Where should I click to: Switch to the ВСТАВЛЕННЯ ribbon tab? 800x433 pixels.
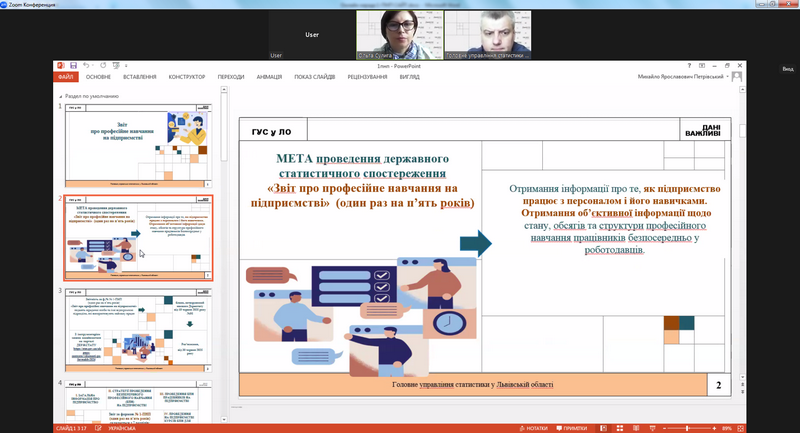click(138, 76)
